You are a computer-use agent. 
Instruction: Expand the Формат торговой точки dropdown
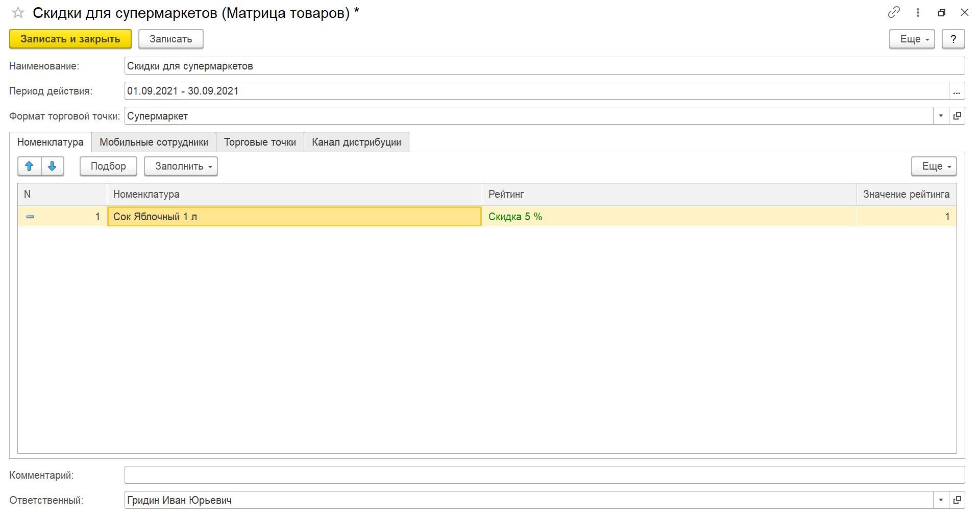pyautogui.click(x=941, y=116)
